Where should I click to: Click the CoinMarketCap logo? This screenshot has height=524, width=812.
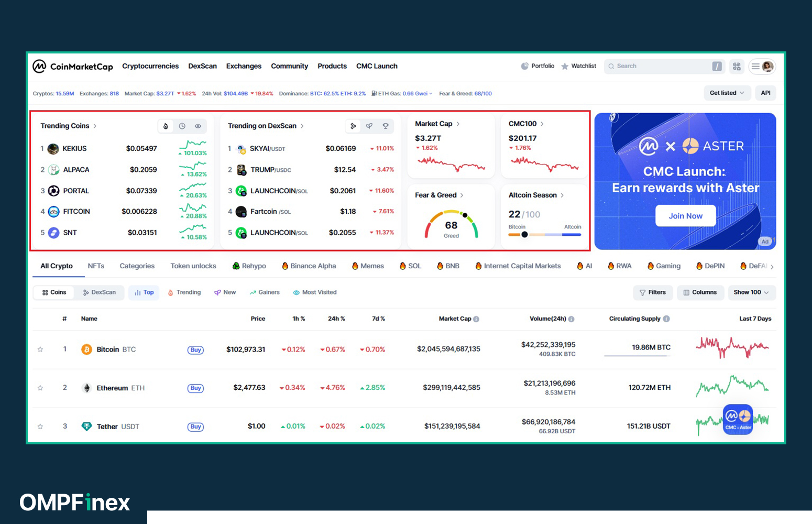(x=73, y=66)
